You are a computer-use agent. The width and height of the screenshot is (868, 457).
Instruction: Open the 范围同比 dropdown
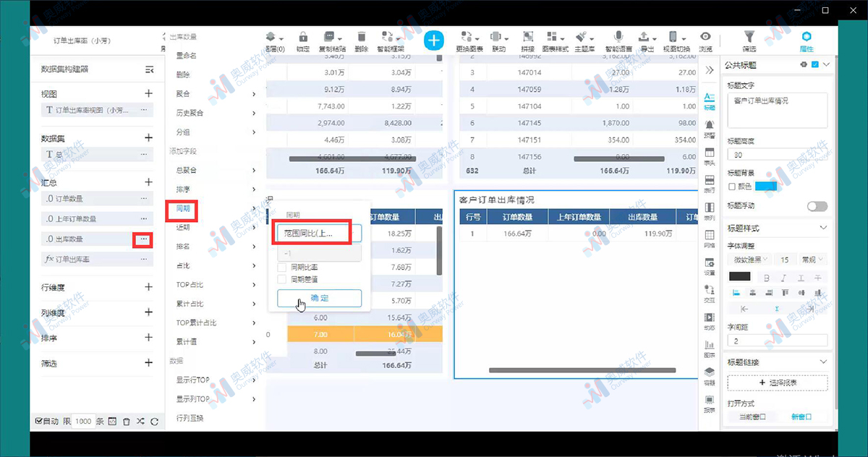pyautogui.click(x=319, y=234)
